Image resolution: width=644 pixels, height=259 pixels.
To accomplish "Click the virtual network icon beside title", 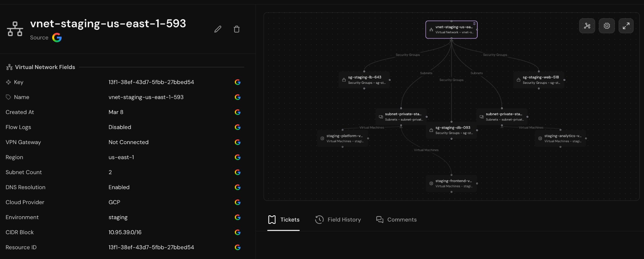I will pos(15,29).
